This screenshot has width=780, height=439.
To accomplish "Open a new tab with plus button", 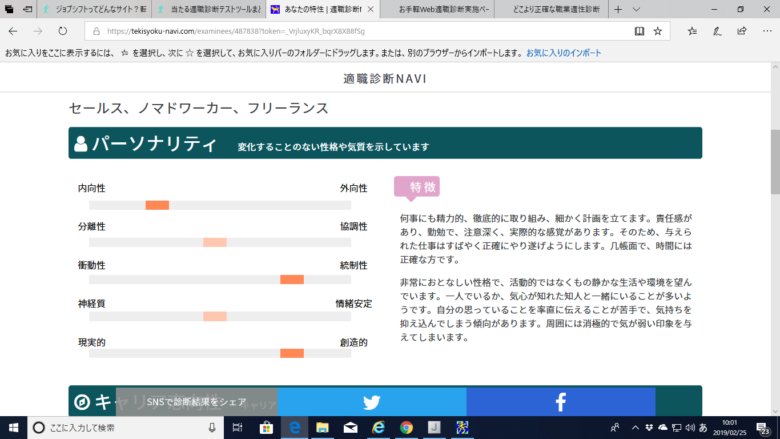I will point(618,9).
